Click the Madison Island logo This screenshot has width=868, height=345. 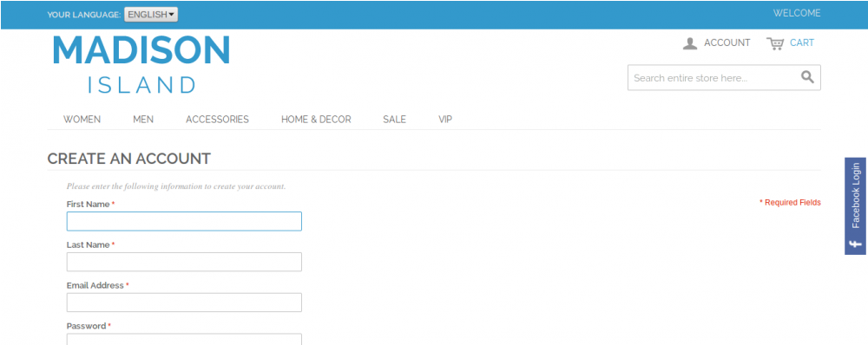141,64
